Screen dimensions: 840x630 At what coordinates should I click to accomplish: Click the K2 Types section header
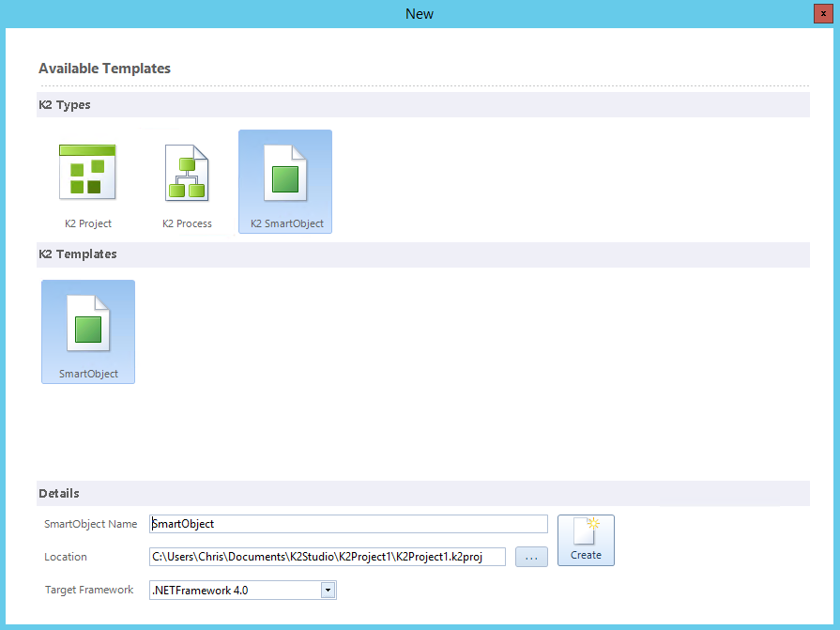coord(423,105)
